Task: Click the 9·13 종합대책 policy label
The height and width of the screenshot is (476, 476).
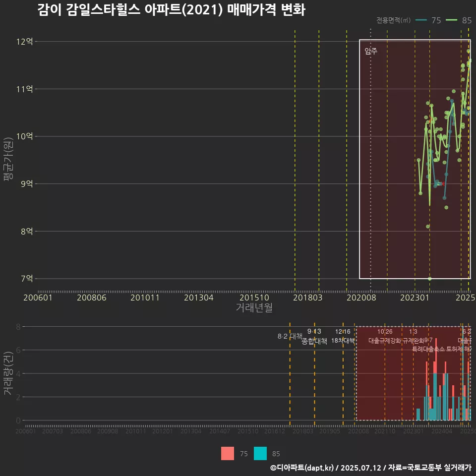Action: pyautogui.click(x=314, y=336)
